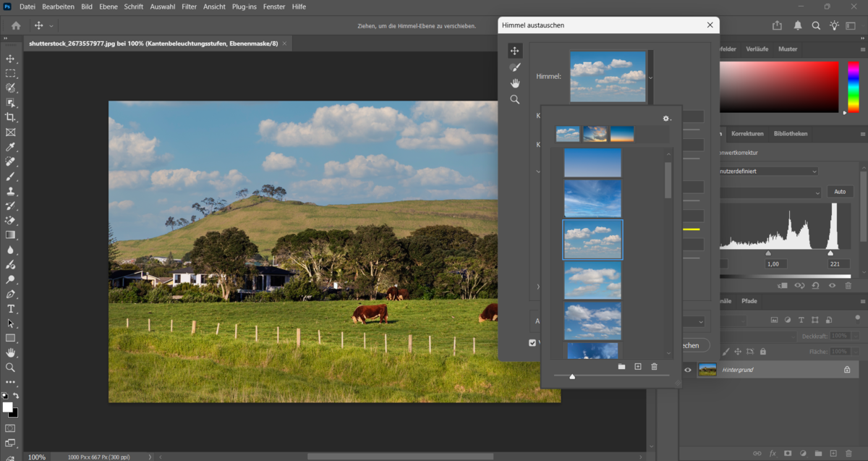Select the Type tool
This screenshot has width=868, height=461.
(x=11, y=309)
